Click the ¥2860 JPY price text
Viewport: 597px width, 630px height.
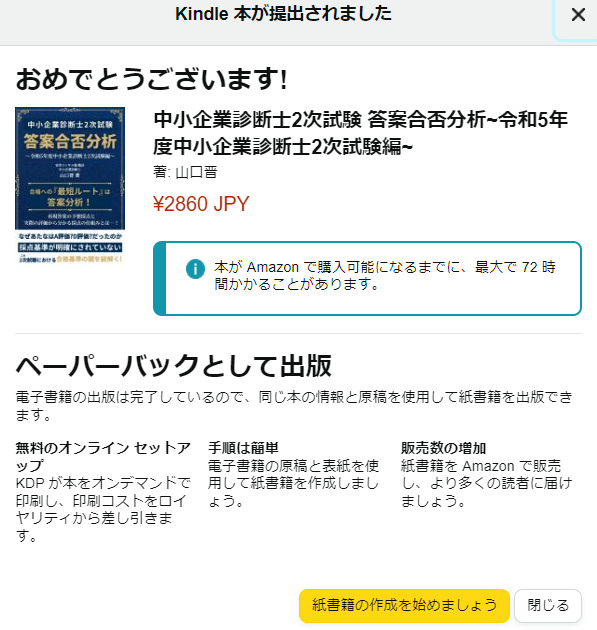[201, 204]
